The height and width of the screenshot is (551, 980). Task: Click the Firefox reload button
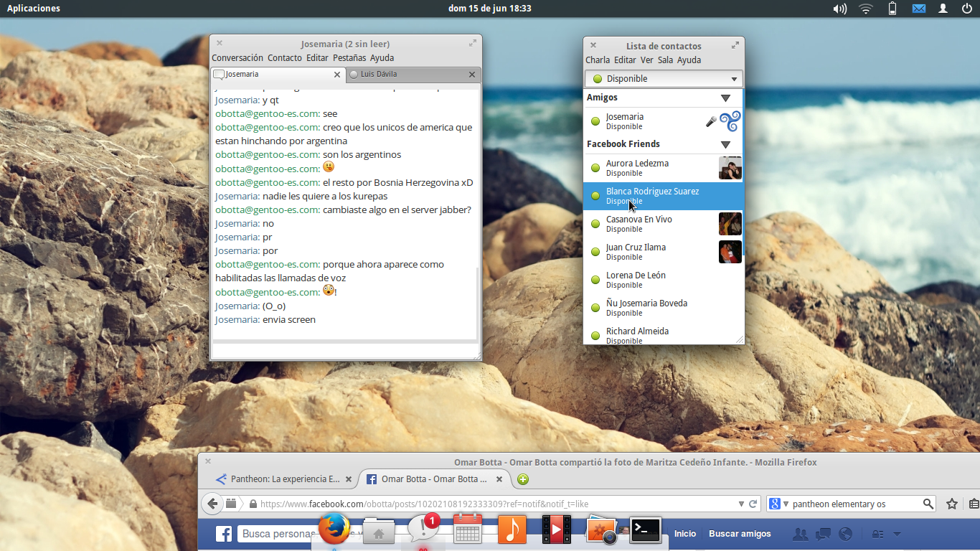pyautogui.click(x=753, y=504)
